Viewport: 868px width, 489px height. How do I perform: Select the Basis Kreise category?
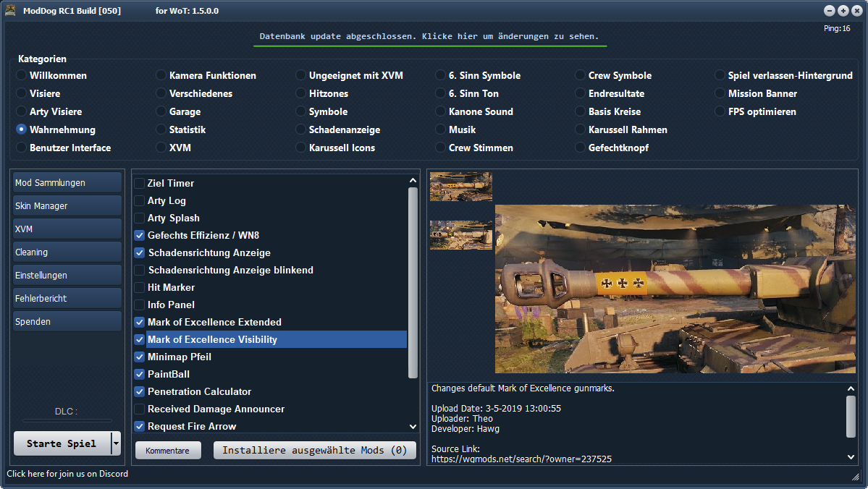[x=580, y=111]
